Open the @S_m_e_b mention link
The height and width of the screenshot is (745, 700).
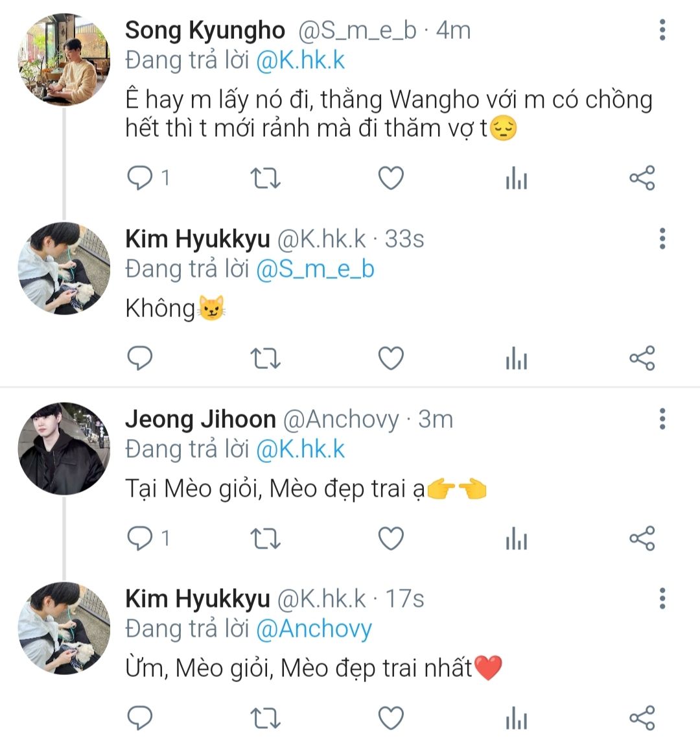point(315,270)
